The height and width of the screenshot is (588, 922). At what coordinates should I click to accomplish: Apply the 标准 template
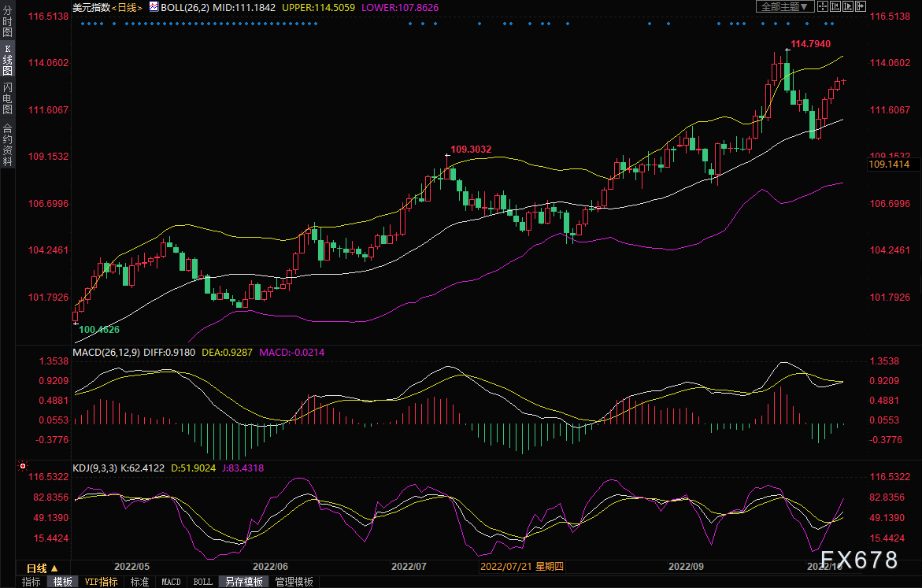pyautogui.click(x=139, y=582)
